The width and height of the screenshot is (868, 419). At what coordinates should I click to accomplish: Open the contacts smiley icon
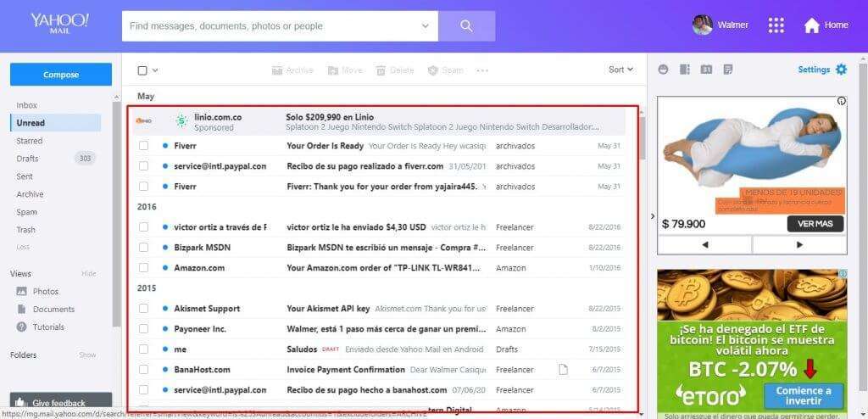point(663,70)
